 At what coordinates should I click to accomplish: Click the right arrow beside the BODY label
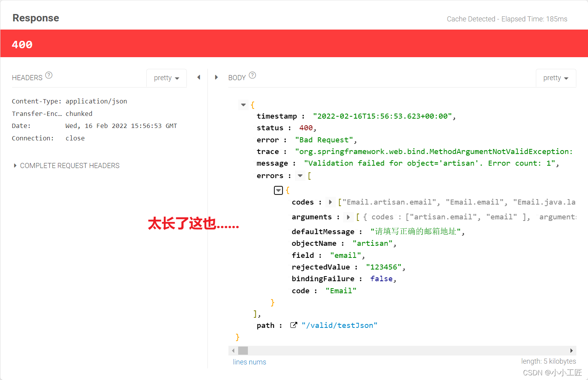click(216, 77)
